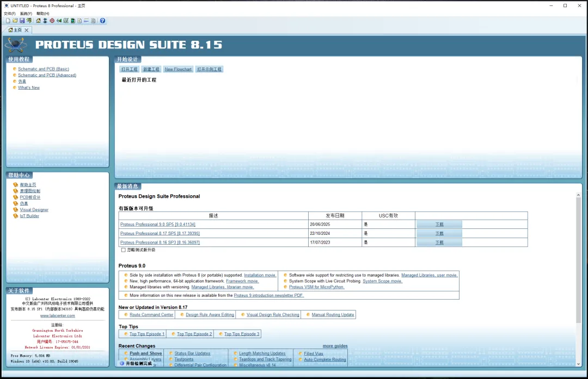Open Managed Libraries, user movie link
Viewport: 588px width, 379px height.
click(x=430, y=275)
